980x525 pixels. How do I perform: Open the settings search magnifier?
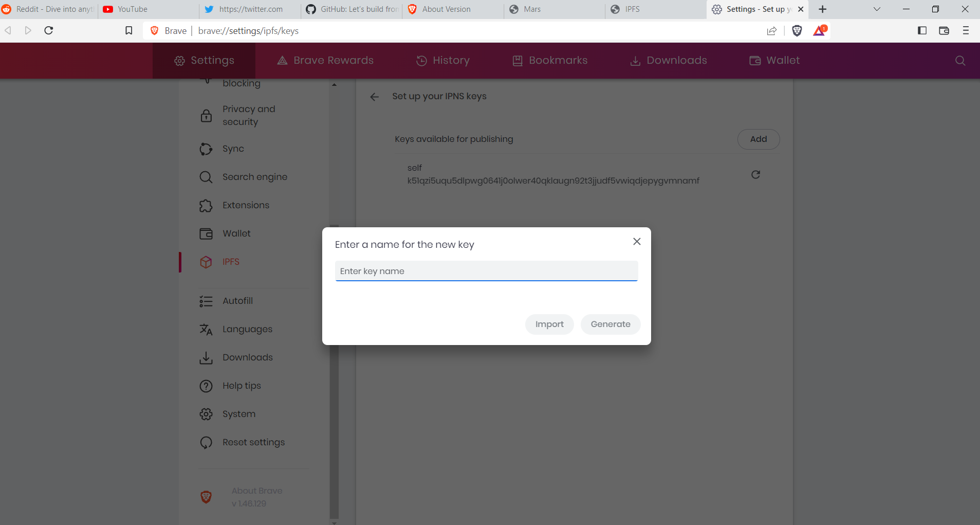[959, 61]
